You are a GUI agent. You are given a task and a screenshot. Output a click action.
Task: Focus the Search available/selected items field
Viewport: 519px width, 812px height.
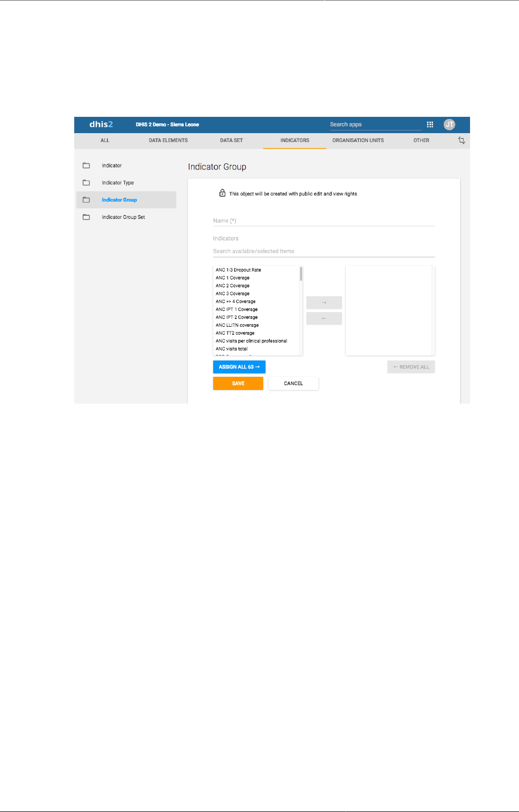[324, 251]
